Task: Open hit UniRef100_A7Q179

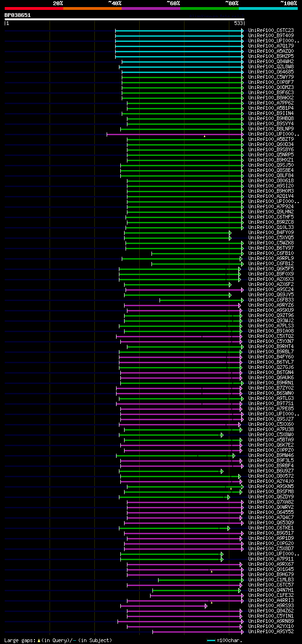Action: point(271,46)
